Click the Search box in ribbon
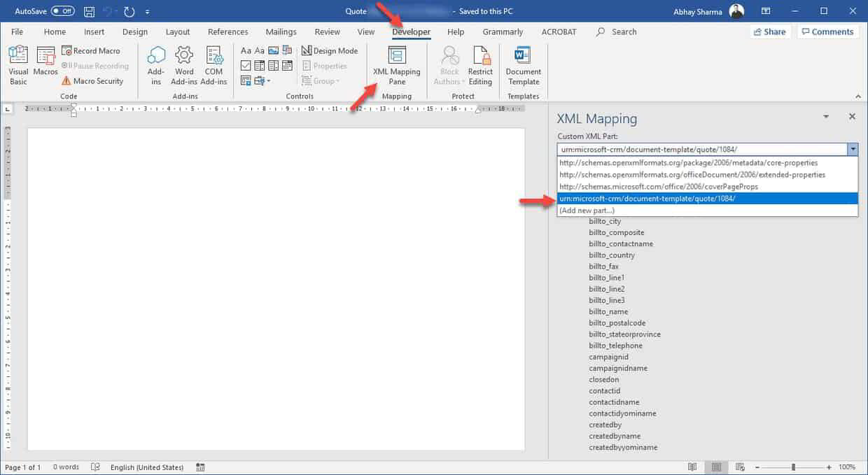Viewport: 868px width, 475px height. [617, 31]
